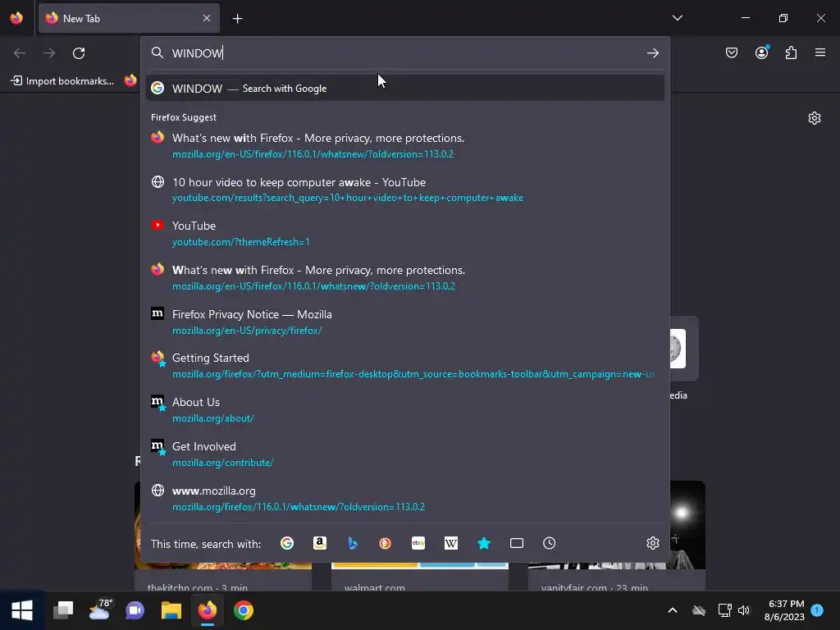Click the reload page button

pos(79,53)
